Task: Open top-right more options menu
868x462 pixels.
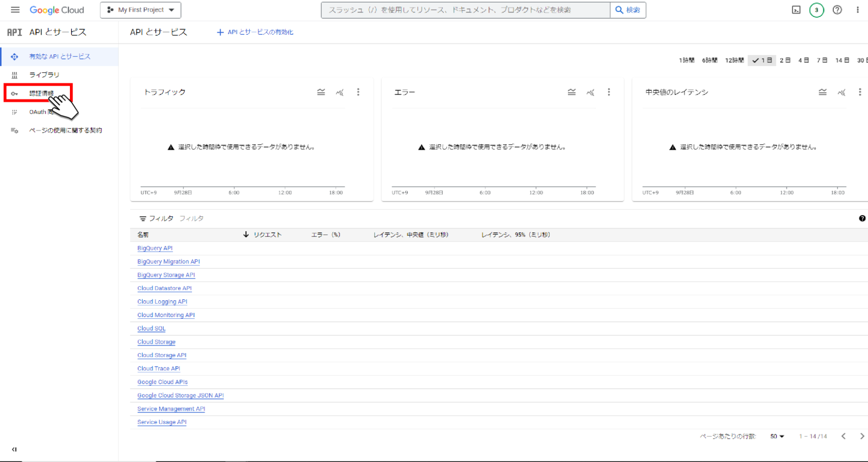Action: pyautogui.click(x=858, y=10)
